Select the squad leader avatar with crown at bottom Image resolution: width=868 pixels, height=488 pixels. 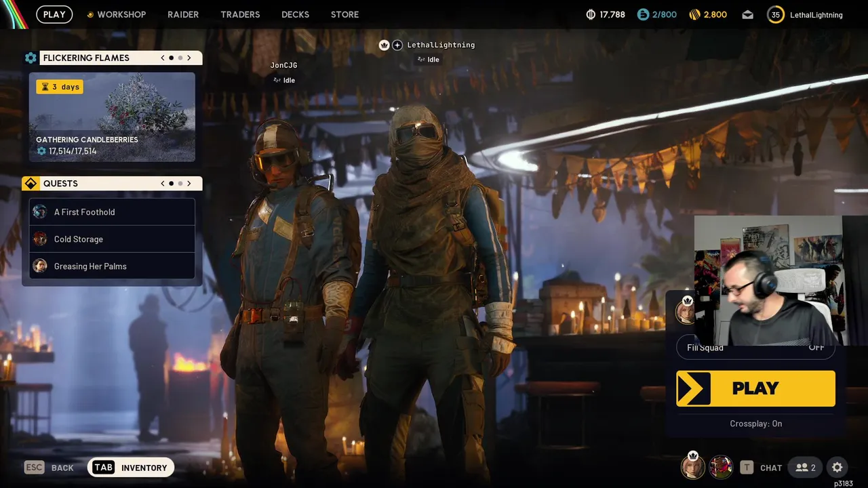point(692,466)
